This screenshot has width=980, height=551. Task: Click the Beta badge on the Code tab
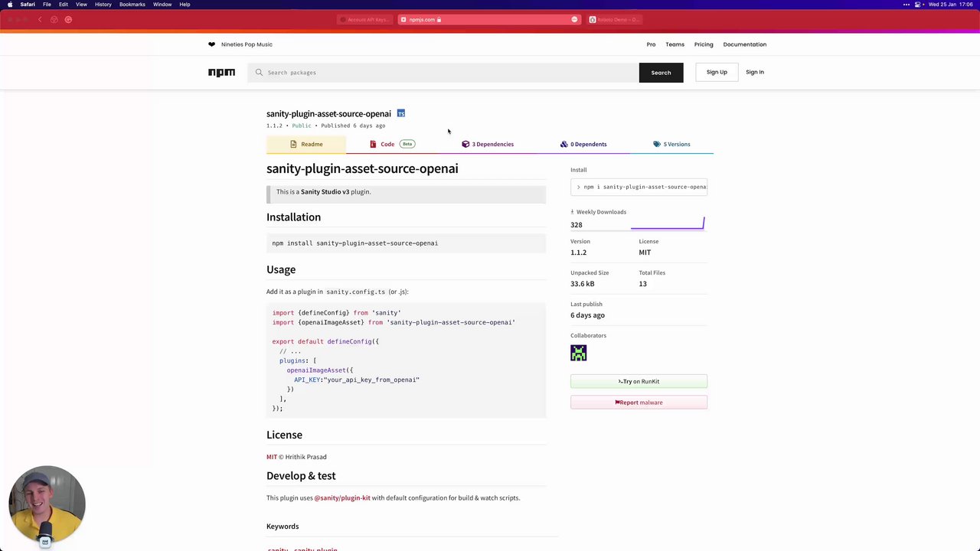(407, 144)
